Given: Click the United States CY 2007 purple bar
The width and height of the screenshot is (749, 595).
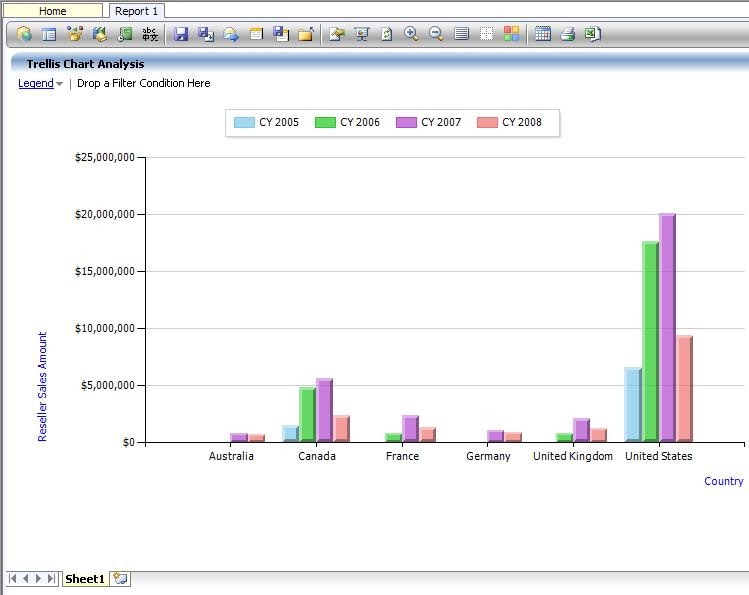Looking at the screenshot, I should (667, 328).
